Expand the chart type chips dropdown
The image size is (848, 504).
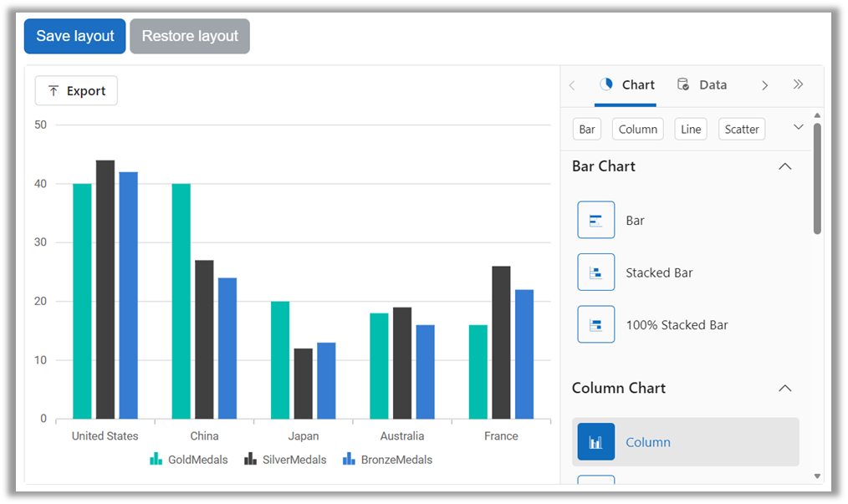click(x=799, y=127)
